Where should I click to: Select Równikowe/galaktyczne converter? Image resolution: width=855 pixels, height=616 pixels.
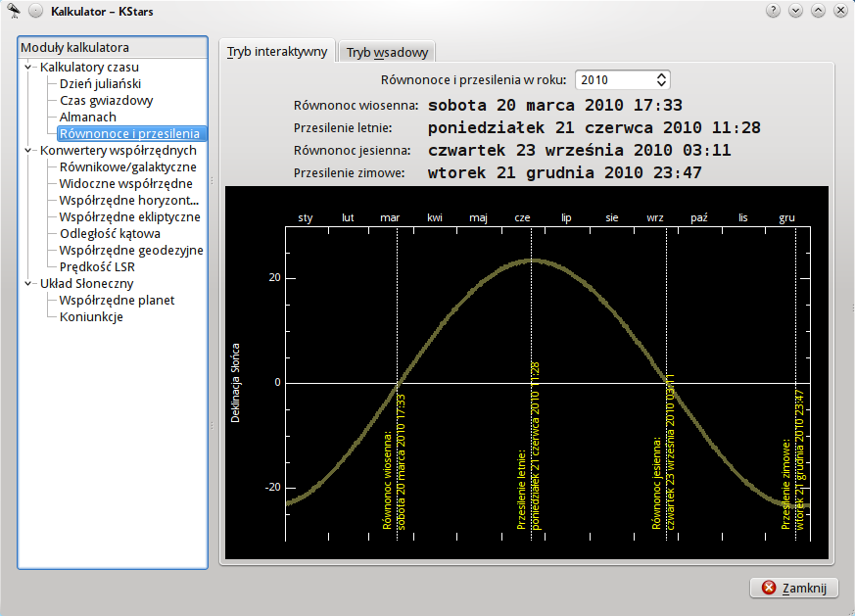click(x=127, y=167)
